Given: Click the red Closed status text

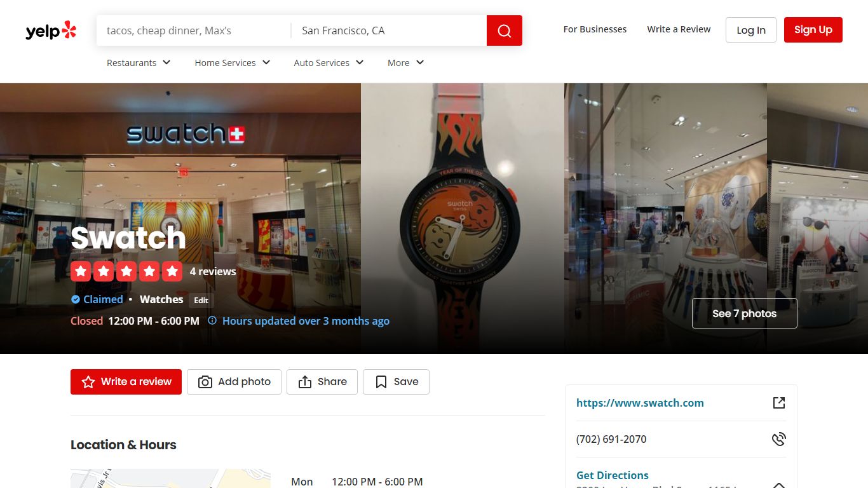Looking at the screenshot, I should point(86,321).
